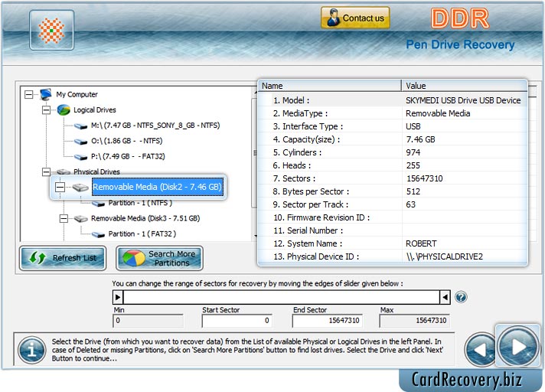The image size is (545, 392).
Task: Go to the next step with the forward arrow
Action: point(518,346)
